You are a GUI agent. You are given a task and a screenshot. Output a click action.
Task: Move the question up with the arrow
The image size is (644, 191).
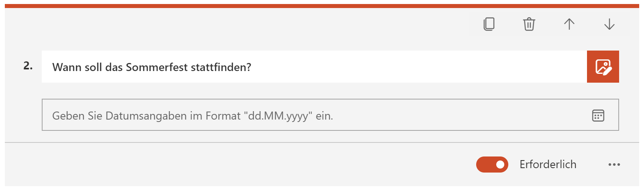point(569,24)
